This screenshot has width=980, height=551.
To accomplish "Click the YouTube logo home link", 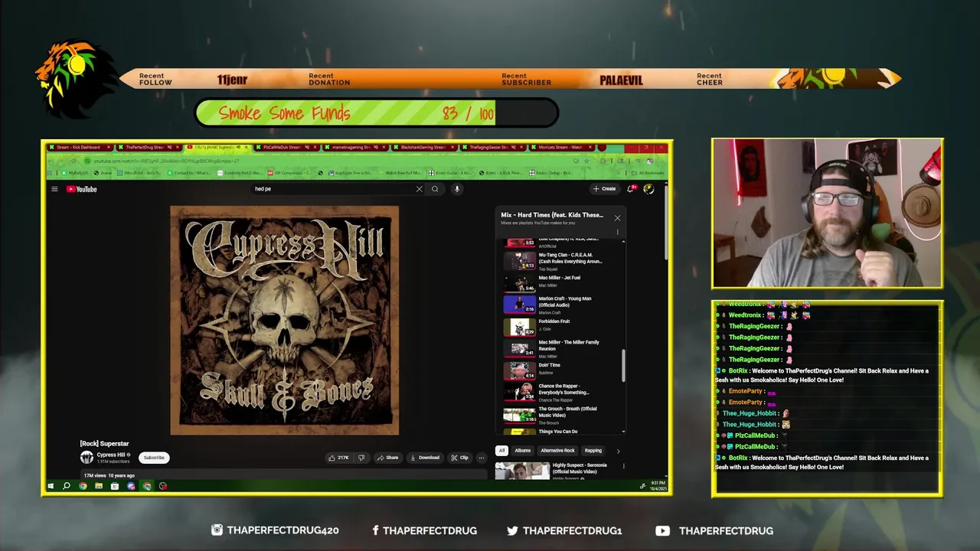I will pyautogui.click(x=81, y=189).
